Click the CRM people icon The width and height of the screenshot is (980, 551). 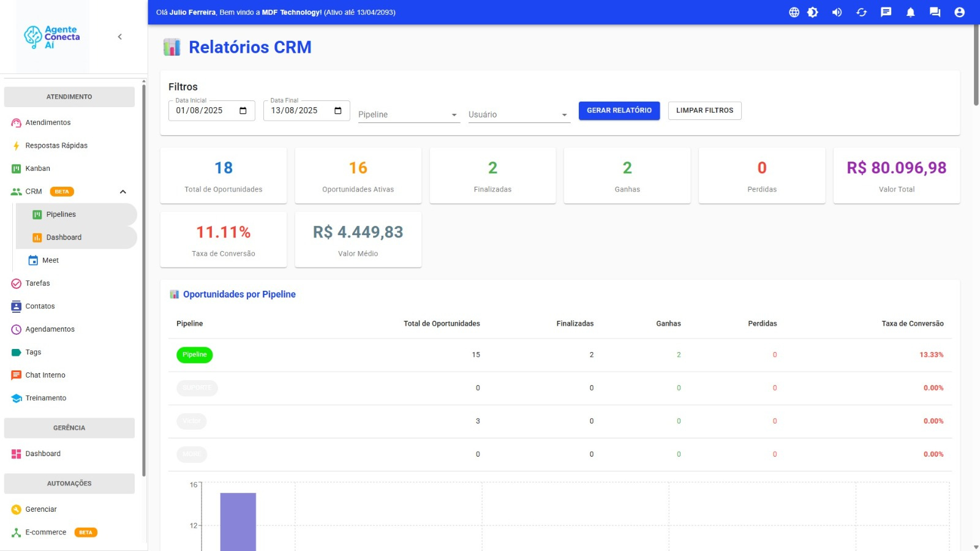17,192
